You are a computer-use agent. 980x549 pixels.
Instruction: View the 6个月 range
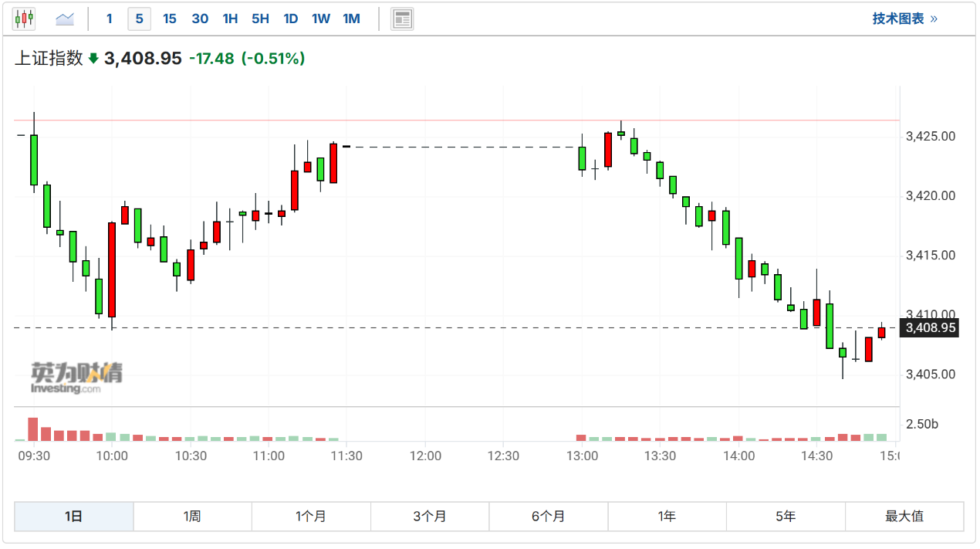pos(549,517)
